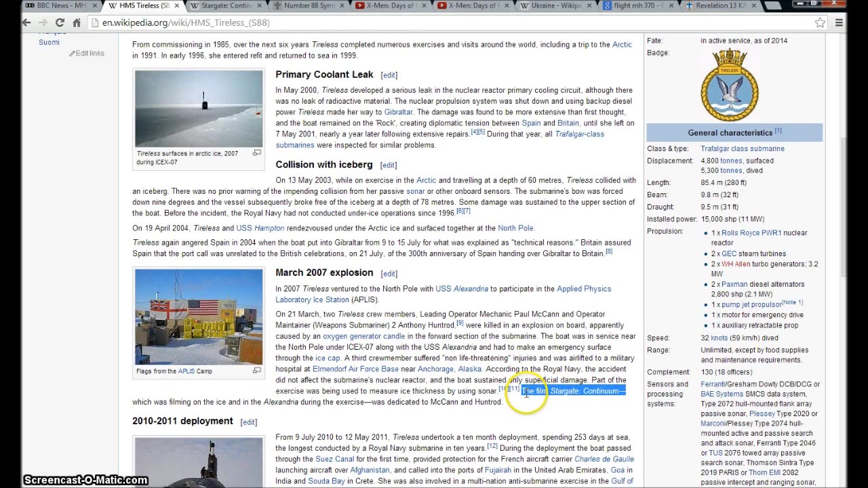Image resolution: width=868 pixels, height=488 pixels.
Task: Open the USS Hampton link
Action: [260, 228]
